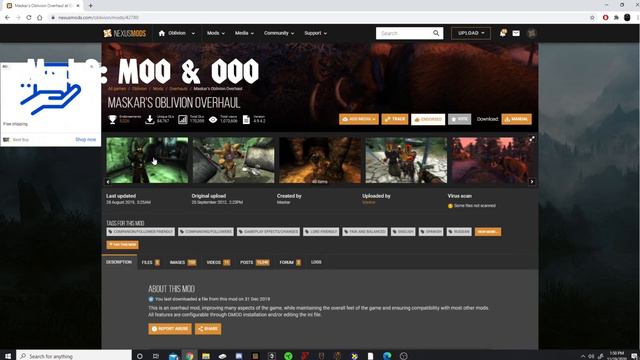
Task: Show next gallery images arrow
Action: pos(531,182)
